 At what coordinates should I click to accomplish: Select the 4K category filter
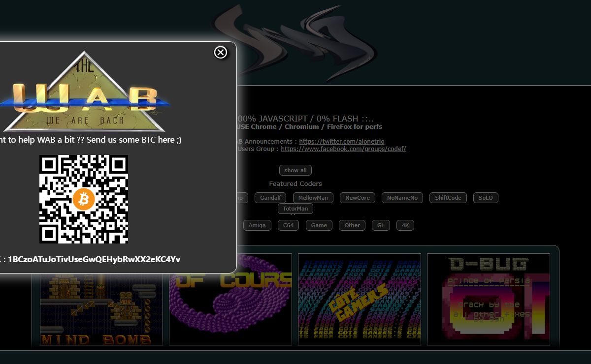405,225
